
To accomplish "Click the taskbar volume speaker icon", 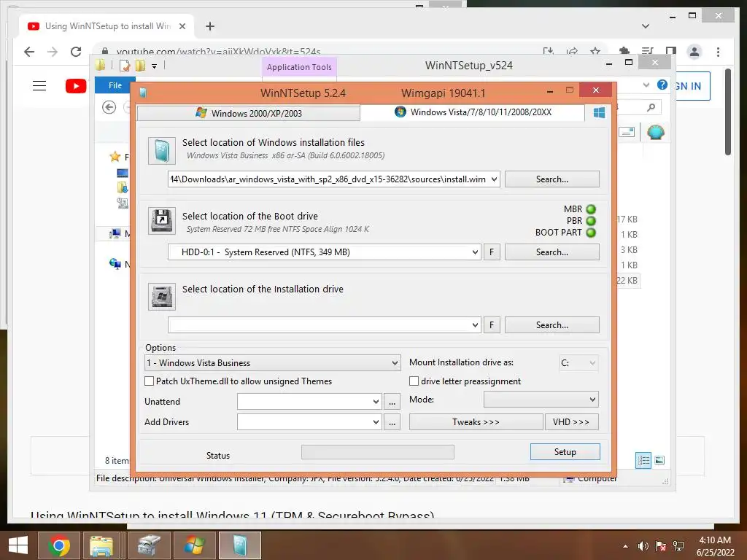I will 643,546.
